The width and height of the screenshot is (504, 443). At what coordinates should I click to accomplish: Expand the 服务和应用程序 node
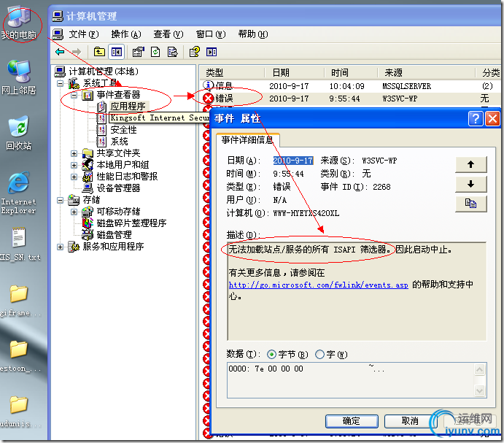point(60,247)
